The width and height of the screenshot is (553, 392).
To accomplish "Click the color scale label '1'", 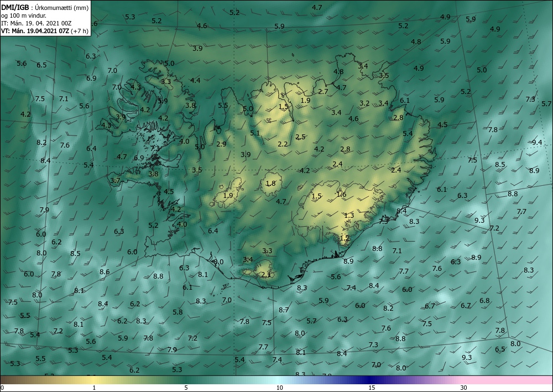I will coord(94,388).
